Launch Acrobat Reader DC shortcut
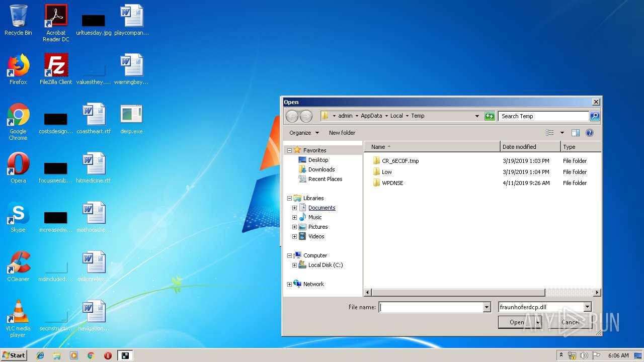 pyautogui.click(x=55, y=23)
